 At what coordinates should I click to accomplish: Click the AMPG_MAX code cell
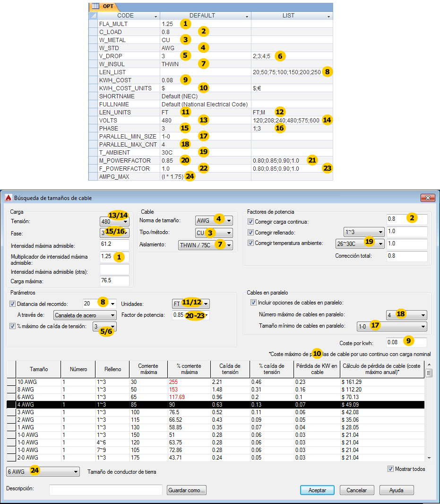129,176
